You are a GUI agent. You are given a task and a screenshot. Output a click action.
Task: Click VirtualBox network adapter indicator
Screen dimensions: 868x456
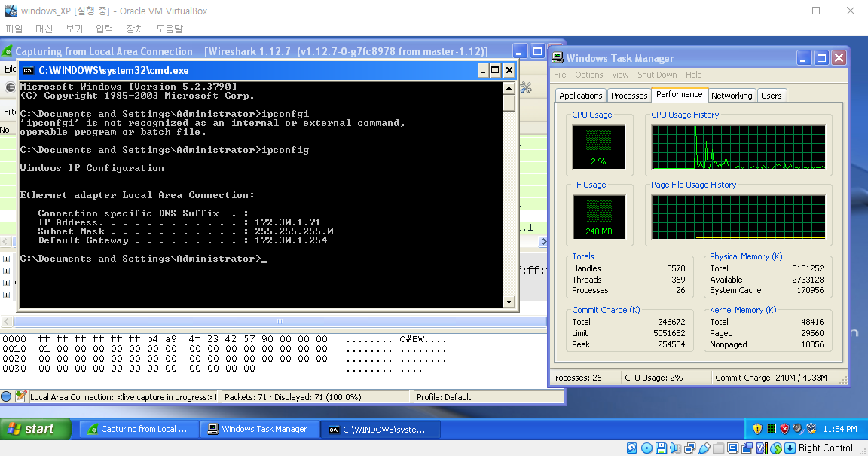pos(689,448)
